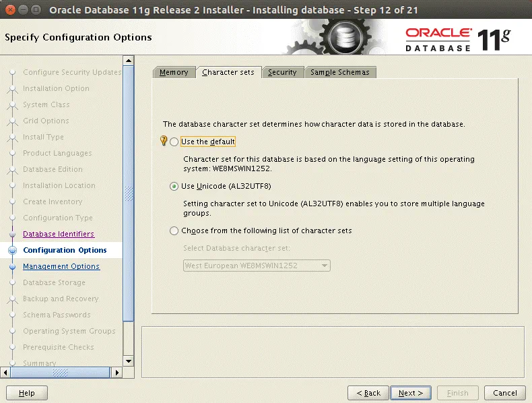This screenshot has width=532, height=403.
Task: Click the Configuration Options step bullet icon
Action: pos(11,250)
